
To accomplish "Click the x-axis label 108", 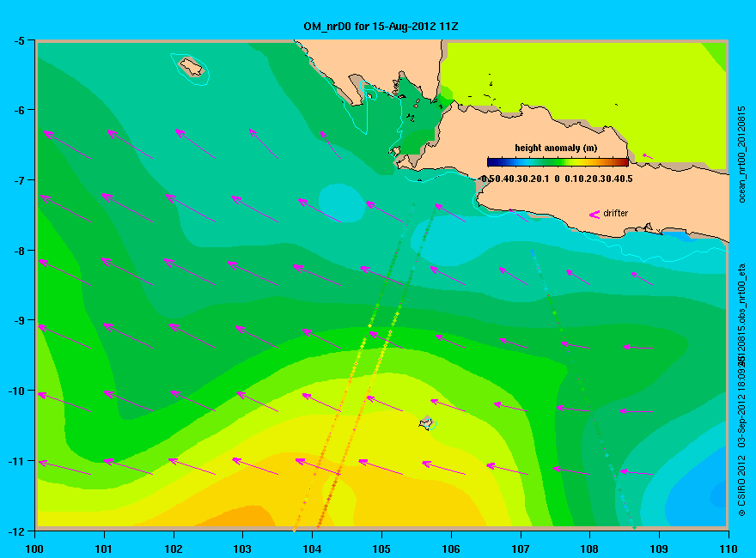I will pyautogui.click(x=589, y=549).
